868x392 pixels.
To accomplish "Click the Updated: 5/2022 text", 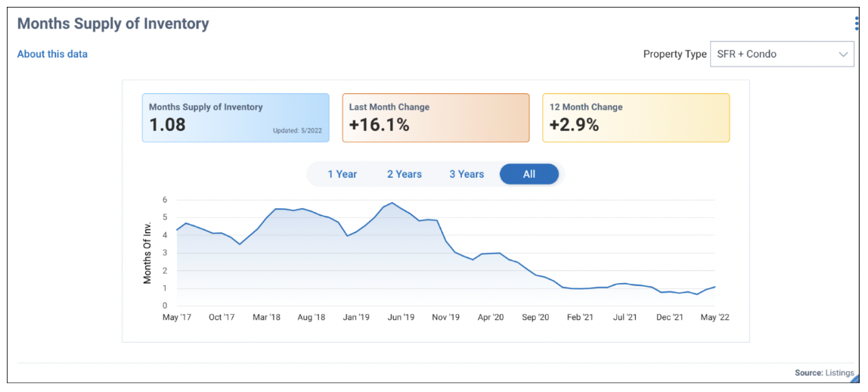I will (x=297, y=131).
